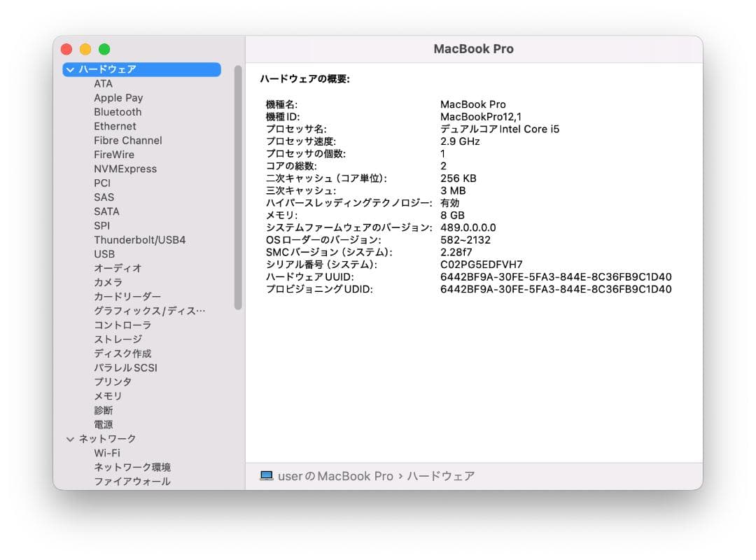Viewport: 756px width, 560px height.
Task: Click the 2.9 GHz processor speed value
Action: click(460, 141)
